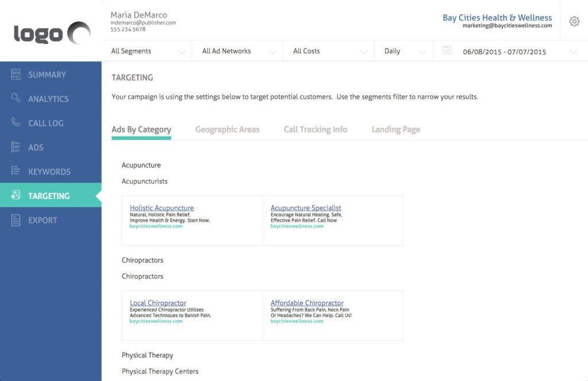Click the Bay Cities Health & Wellness title
This screenshot has width=588, height=381.
497,18
